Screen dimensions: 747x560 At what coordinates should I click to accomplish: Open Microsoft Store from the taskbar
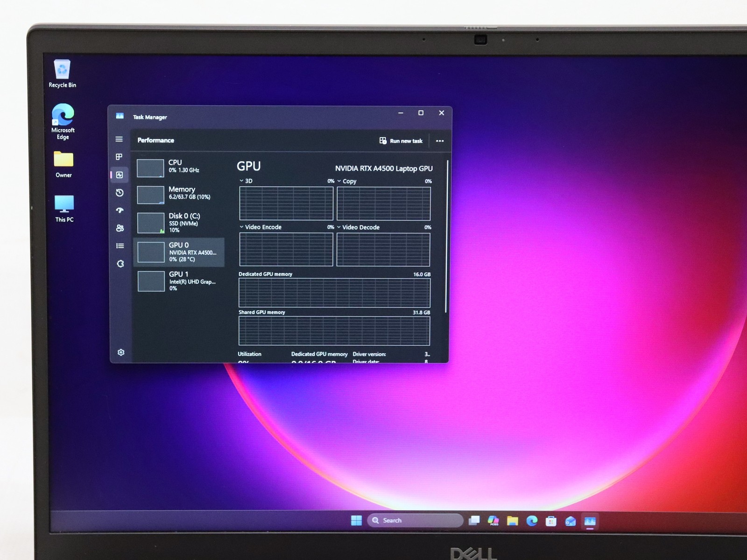(551, 521)
